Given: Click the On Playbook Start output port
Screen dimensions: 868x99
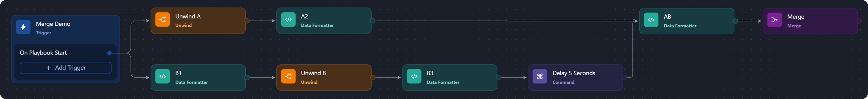Looking at the screenshot, I should (109, 53).
